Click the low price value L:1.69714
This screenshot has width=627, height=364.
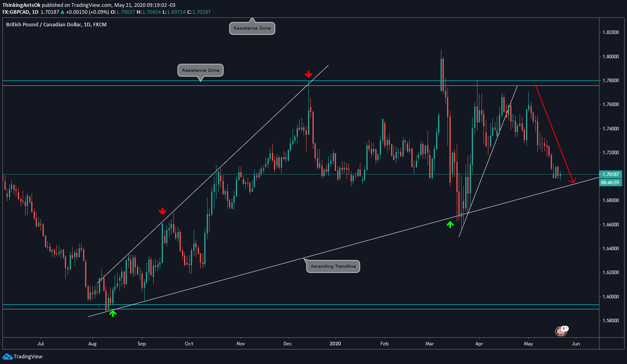pyautogui.click(x=174, y=12)
